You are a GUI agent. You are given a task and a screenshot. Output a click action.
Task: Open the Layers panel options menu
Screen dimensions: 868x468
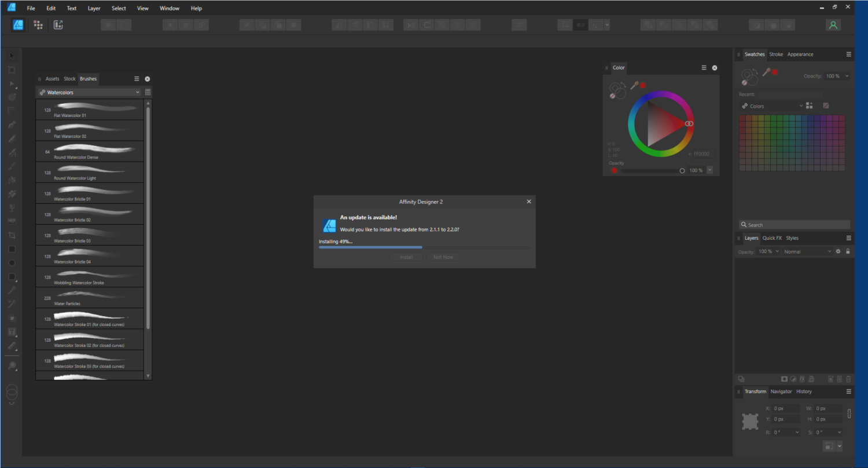(849, 238)
